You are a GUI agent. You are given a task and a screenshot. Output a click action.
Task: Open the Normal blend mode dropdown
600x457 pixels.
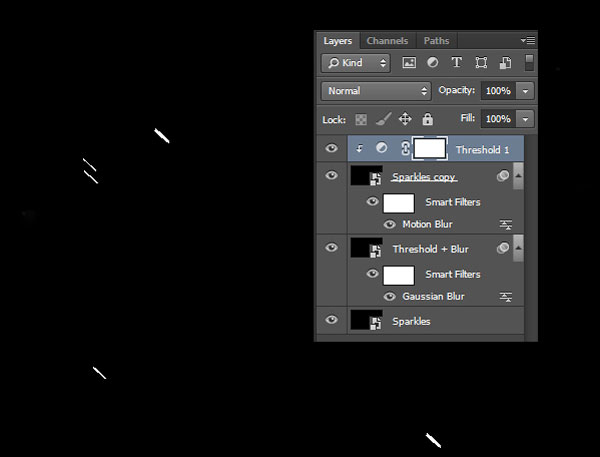click(x=376, y=91)
